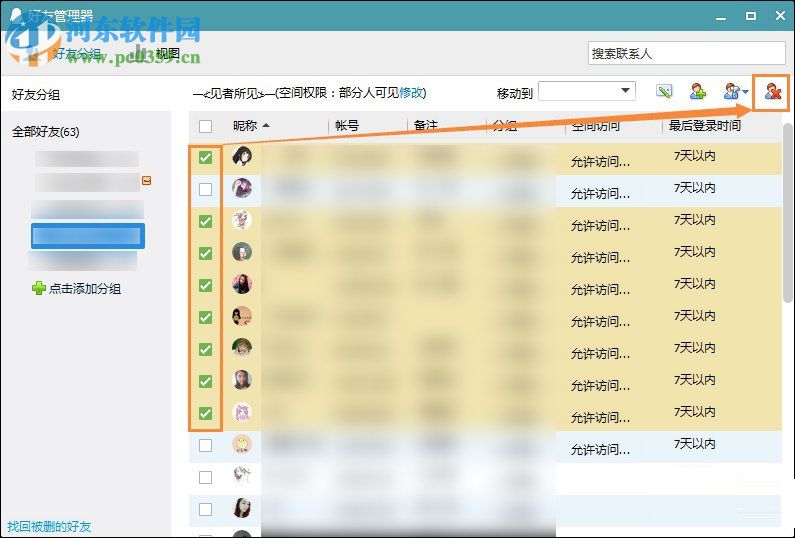The image size is (795, 538).
Task: Select 全部好友(63) in the group list
Action: point(46,132)
